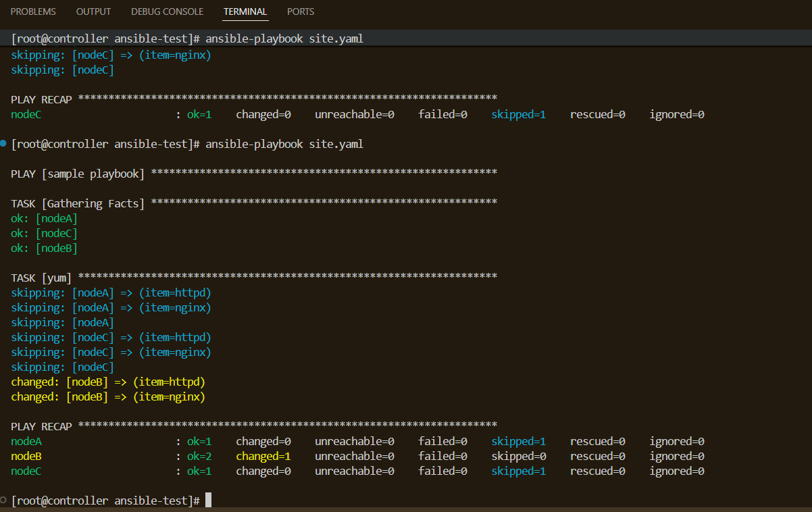Click the changed: [nodeB] => (item=nginx) line
The width and height of the screenshot is (812, 512).
tap(111, 396)
